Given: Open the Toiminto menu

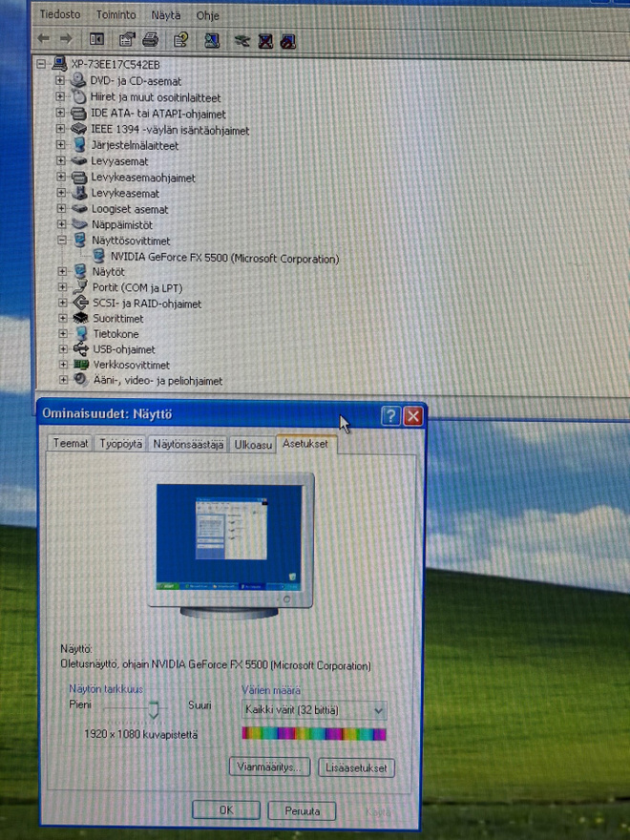Looking at the screenshot, I should (x=116, y=15).
